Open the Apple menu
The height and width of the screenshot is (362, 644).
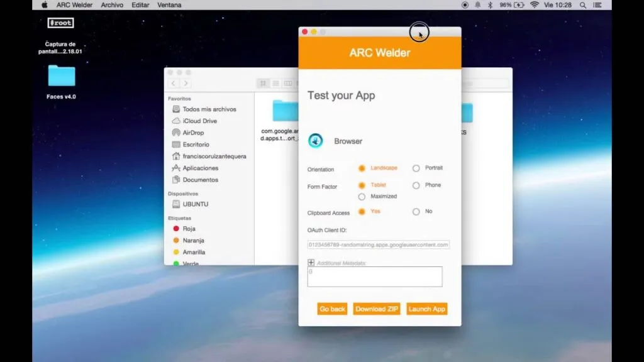45,5
